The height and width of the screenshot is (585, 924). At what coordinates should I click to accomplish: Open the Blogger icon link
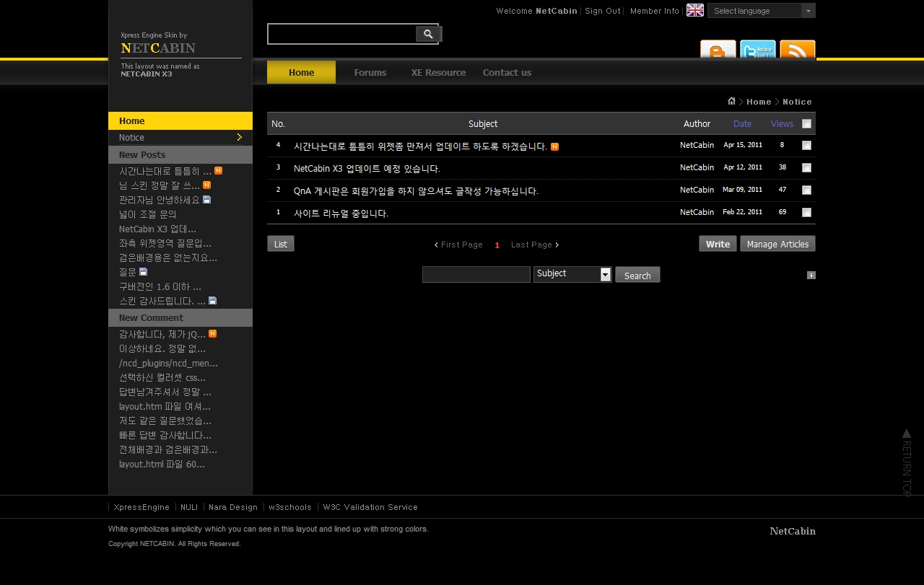click(718, 50)
